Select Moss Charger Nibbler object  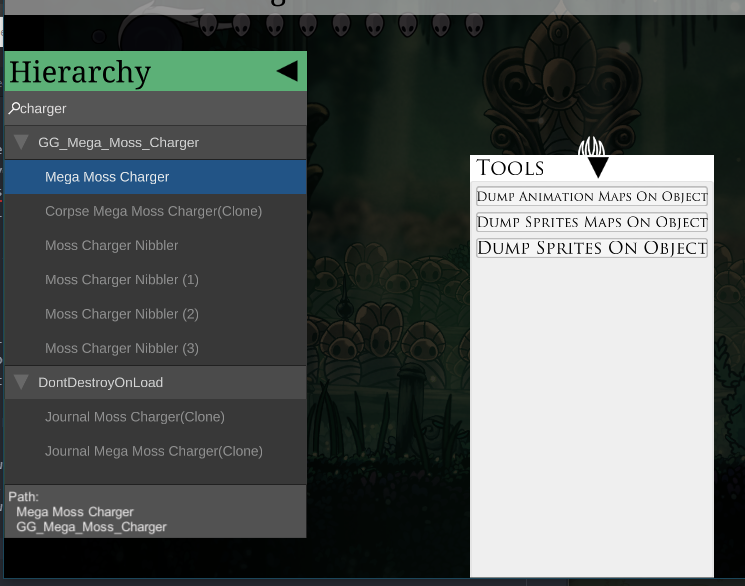[x=111, y=245]
